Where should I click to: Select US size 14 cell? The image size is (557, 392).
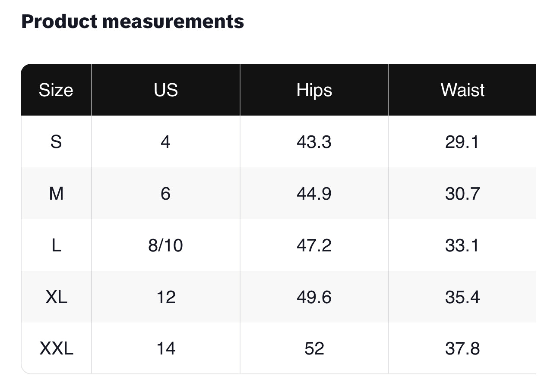(166, 348)
